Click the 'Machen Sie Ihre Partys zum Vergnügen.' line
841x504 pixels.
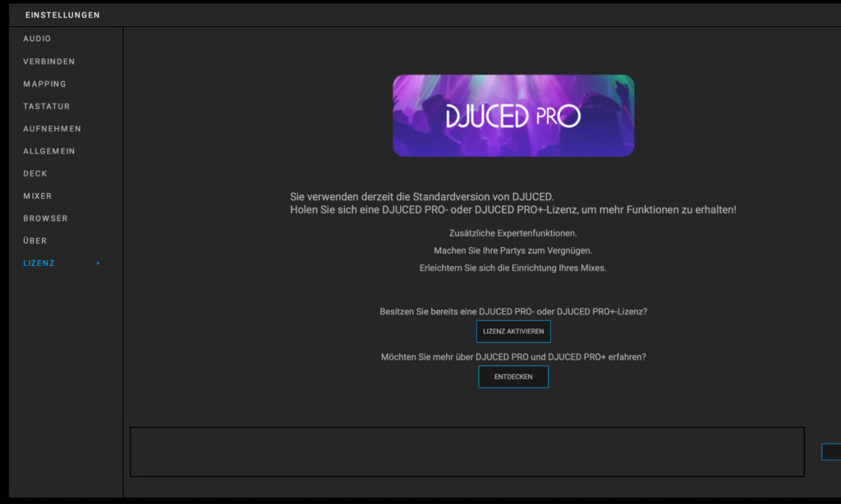[512, 250]
